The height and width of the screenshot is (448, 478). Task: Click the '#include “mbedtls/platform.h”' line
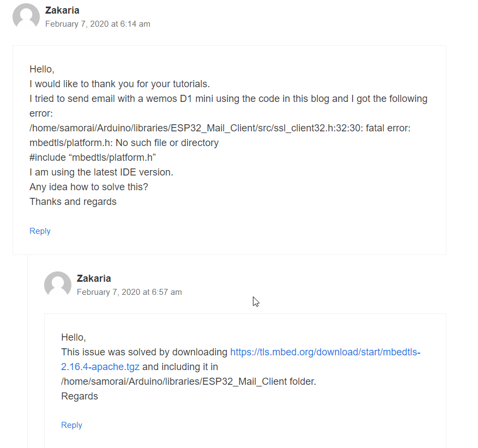[x=93, y=158]
